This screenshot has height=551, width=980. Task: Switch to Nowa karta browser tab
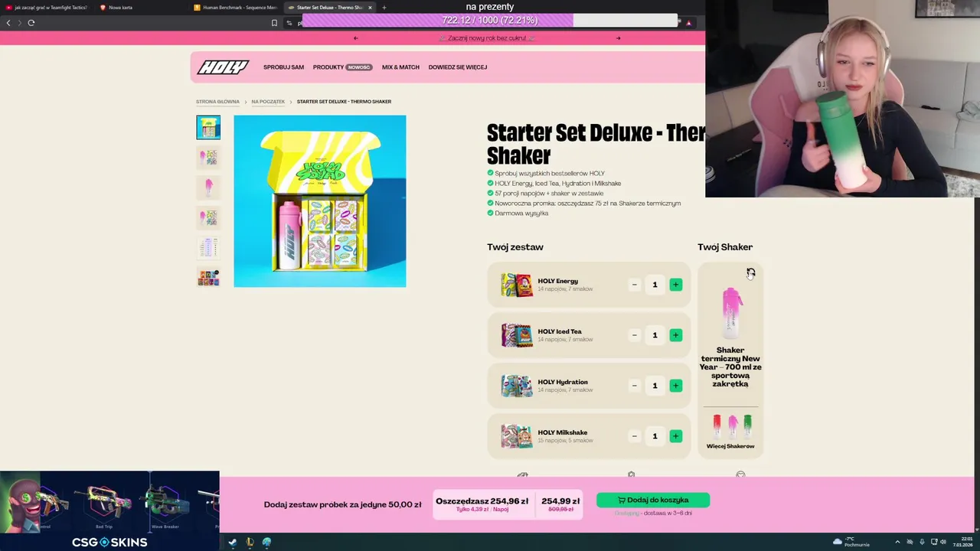[x=121, y=8]
